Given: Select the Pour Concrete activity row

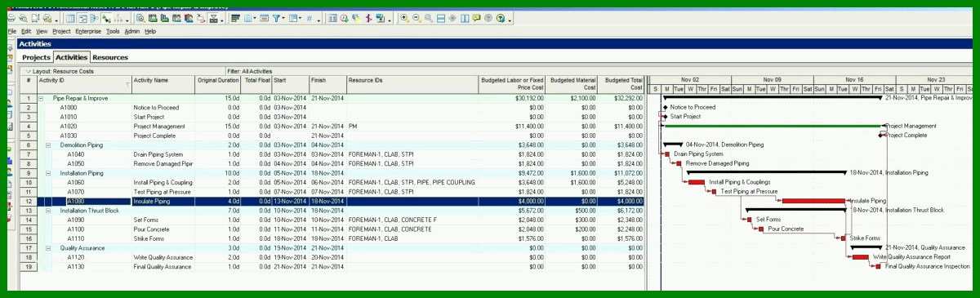Looking at the screenshot, I should coord(331,229).
